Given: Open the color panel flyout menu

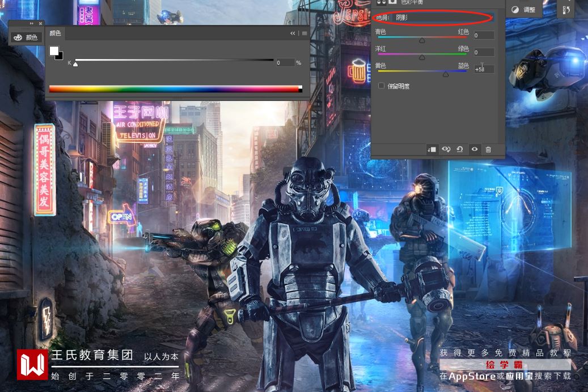Looking at the screenshot, I should pos(304,33).
